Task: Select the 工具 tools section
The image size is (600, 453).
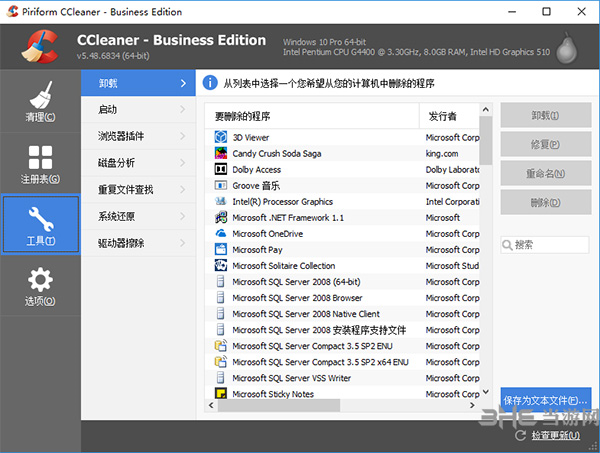Action: (x=41, y=225)
